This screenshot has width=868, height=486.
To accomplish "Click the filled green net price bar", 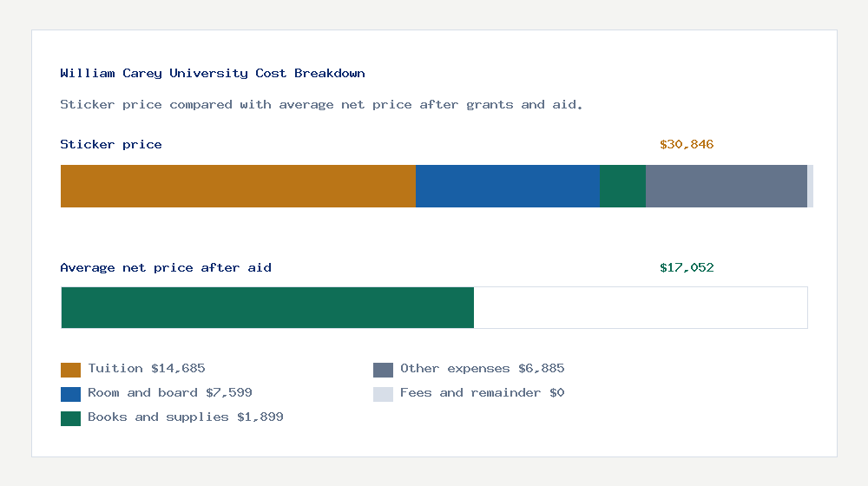I will tap(267, 308).
